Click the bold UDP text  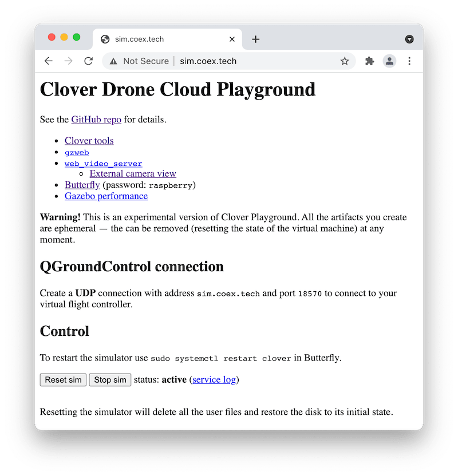[x=85, y=293]
